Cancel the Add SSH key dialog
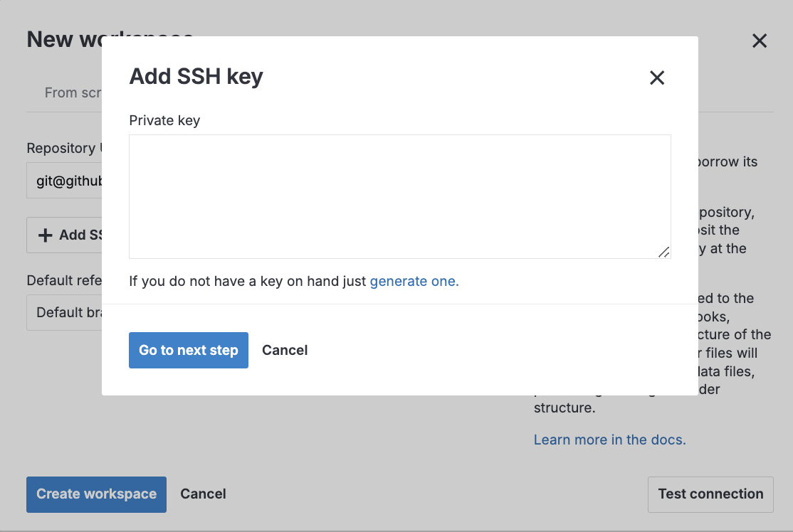Screen dimensions: 793x532 pyautogui.click(x=284, y=350)
